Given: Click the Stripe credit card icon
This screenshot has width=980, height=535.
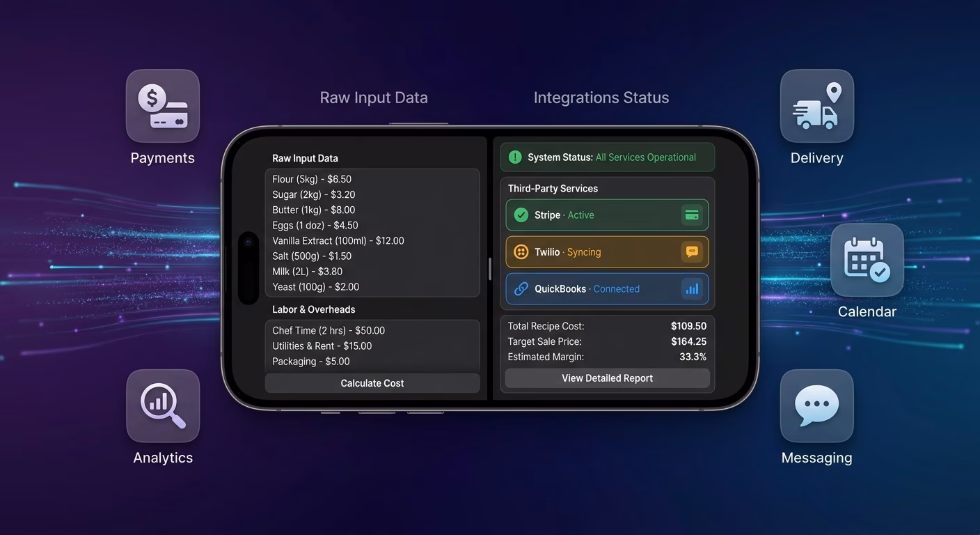Looking at the screenshot, I should tap(692, 215).
